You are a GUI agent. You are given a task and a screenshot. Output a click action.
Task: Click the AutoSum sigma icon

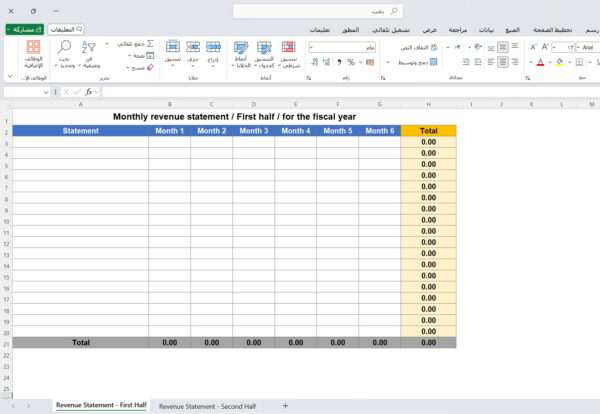pyautogui.click(x=149, y=44)
